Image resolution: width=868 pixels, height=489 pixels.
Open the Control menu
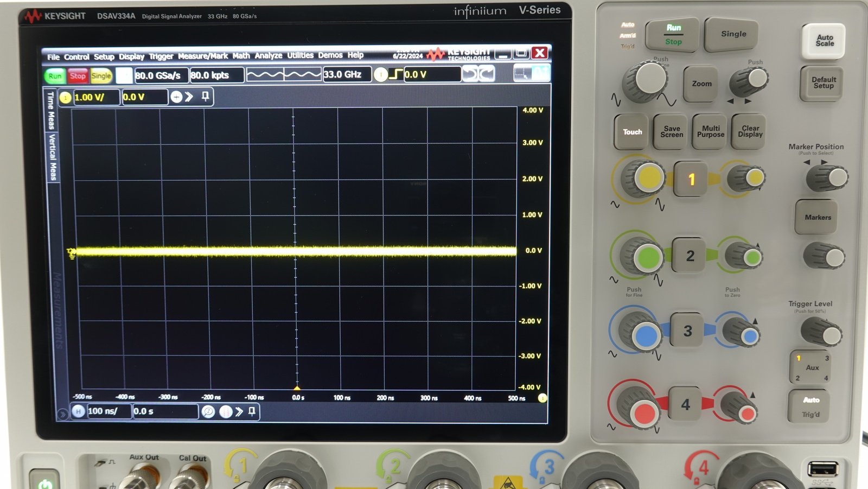click(76, 57)
